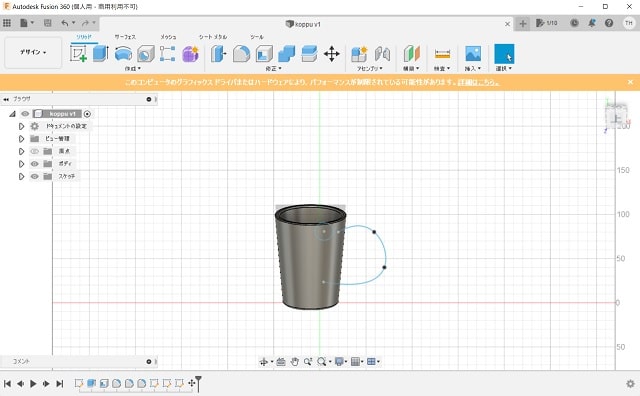Select the Combine tool
Viewport: 640px width, 396px height.
pos(287,53)
